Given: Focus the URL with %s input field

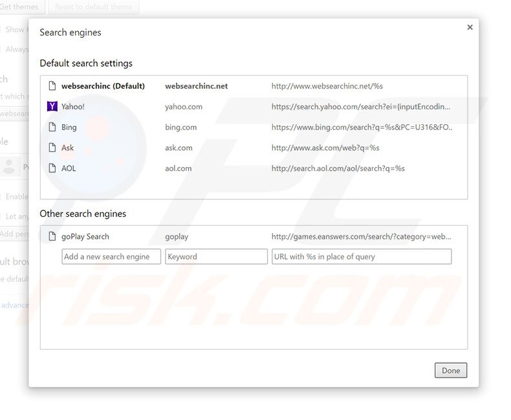Looking at the screenshot, I should [362, 256].
